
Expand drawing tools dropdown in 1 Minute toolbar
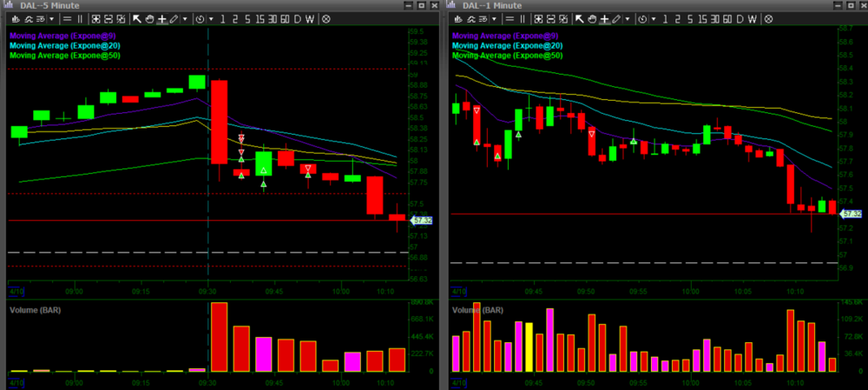627,18
